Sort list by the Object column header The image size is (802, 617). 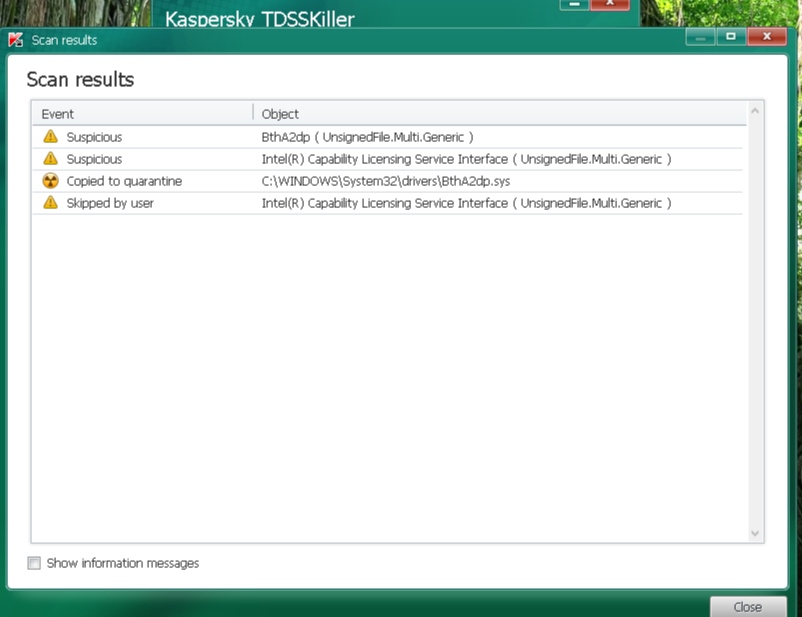[x=500, y=114]
